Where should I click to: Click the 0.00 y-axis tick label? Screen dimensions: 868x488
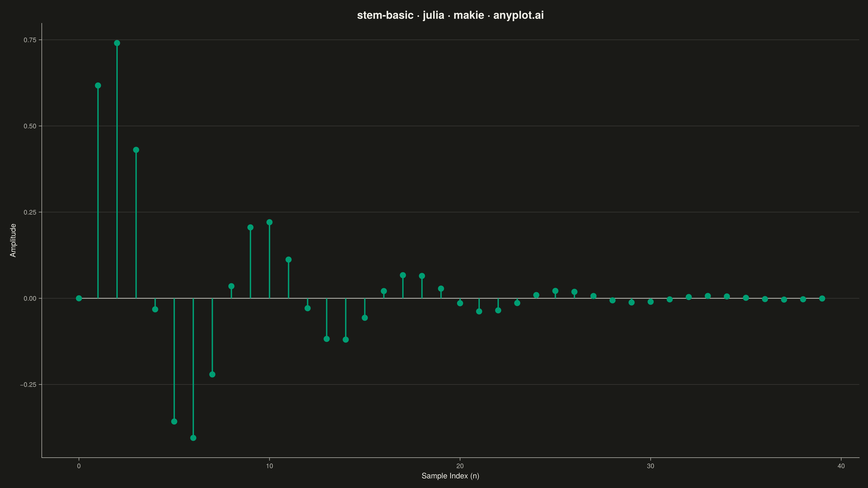click(x=30, y=299)
